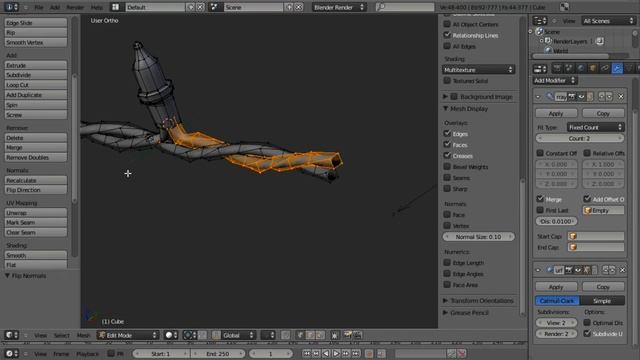
Task: Enable All Edges checkbox
Action: tap(447, 46)
